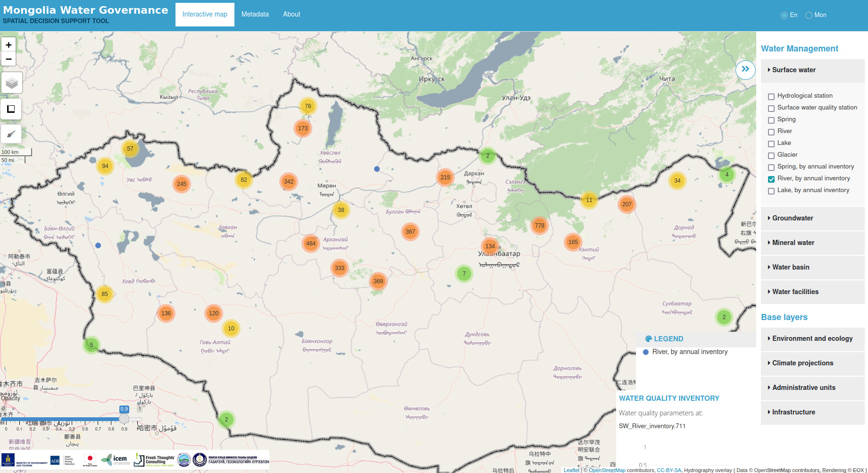Click the paintbrush styling tool icon

pyautogui.click(x=11, y=134)
